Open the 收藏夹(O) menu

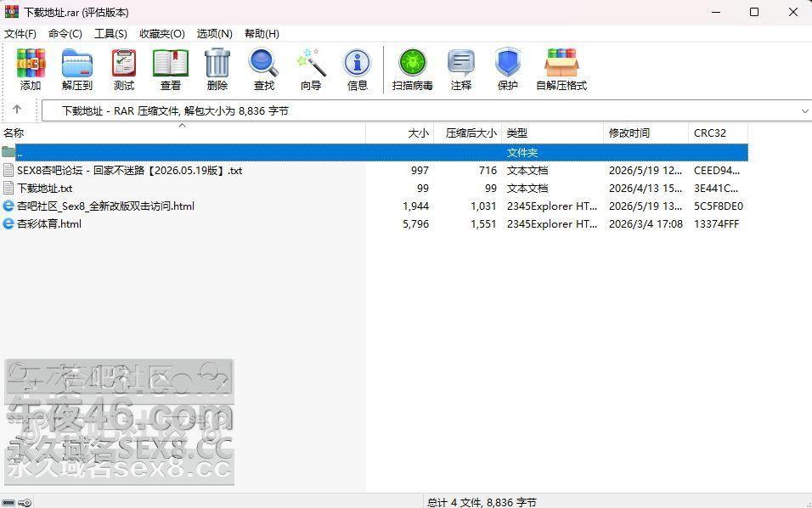[x=162, y=34]
